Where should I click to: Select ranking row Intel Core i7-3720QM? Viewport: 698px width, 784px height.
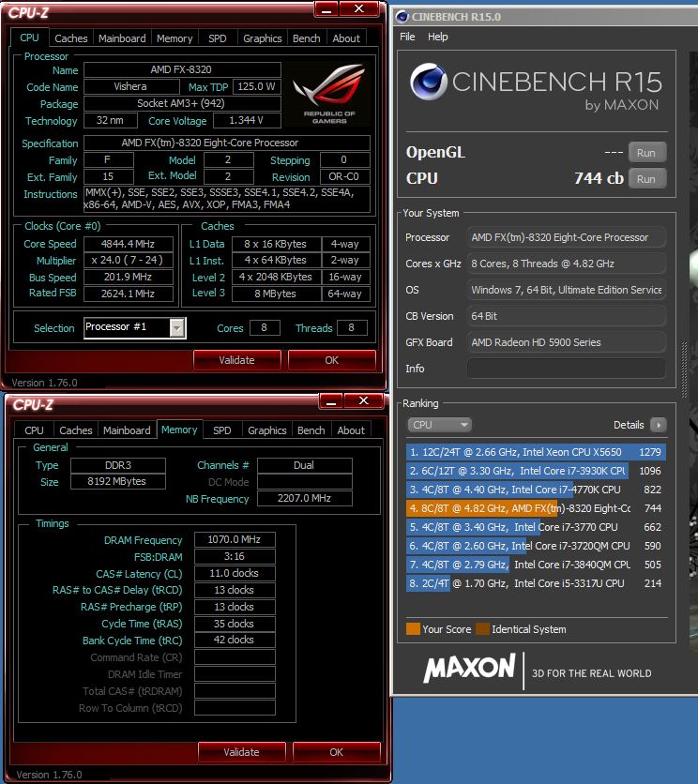coord(536,546)
